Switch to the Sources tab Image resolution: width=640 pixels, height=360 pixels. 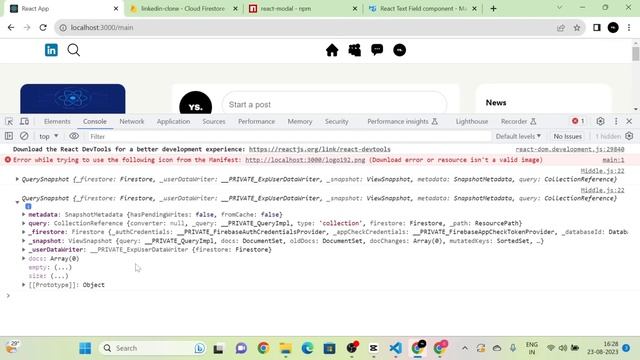(214, 122)
